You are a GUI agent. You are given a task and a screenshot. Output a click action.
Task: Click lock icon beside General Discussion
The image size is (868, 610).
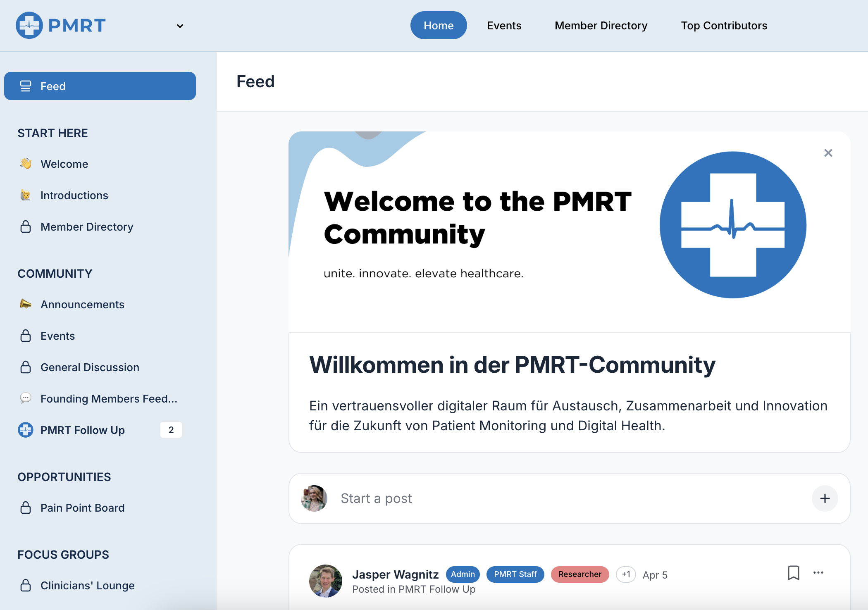pos(26,367)
